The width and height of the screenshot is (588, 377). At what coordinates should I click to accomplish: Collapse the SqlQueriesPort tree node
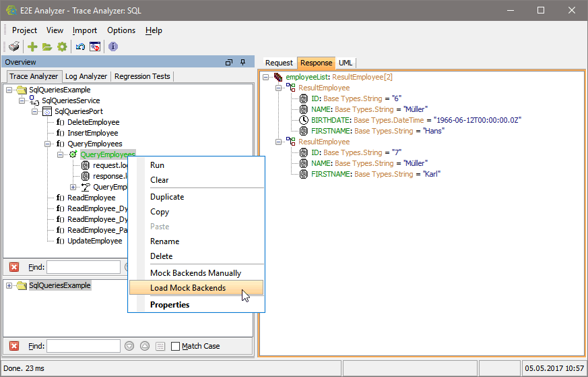(x=35, y=111)
